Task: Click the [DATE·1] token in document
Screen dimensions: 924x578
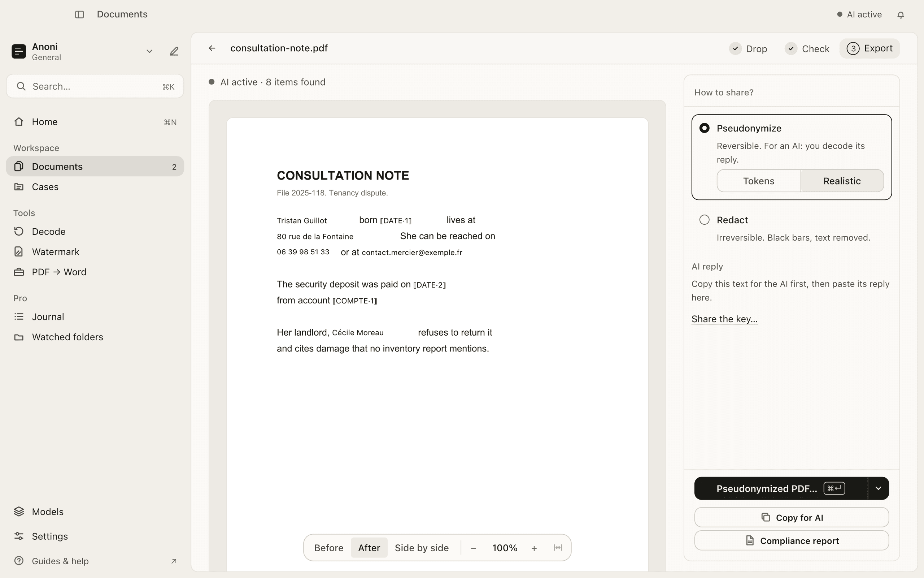Action: (396, 221)
